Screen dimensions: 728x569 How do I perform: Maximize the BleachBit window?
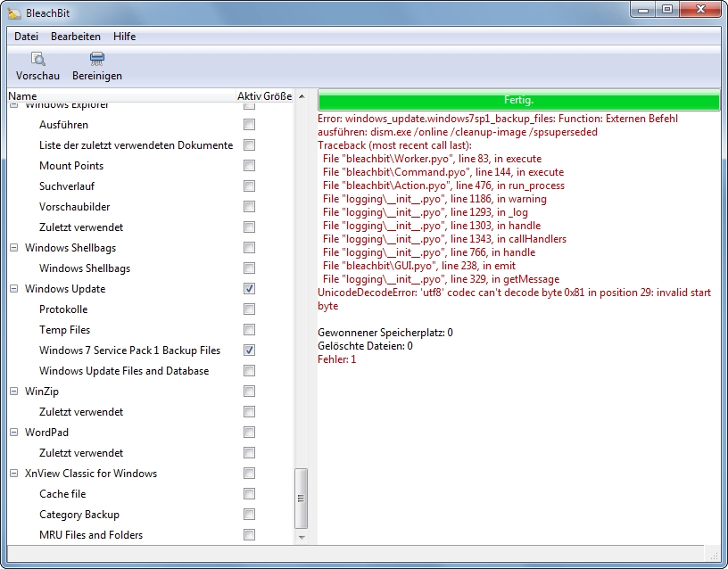point(667,9)
